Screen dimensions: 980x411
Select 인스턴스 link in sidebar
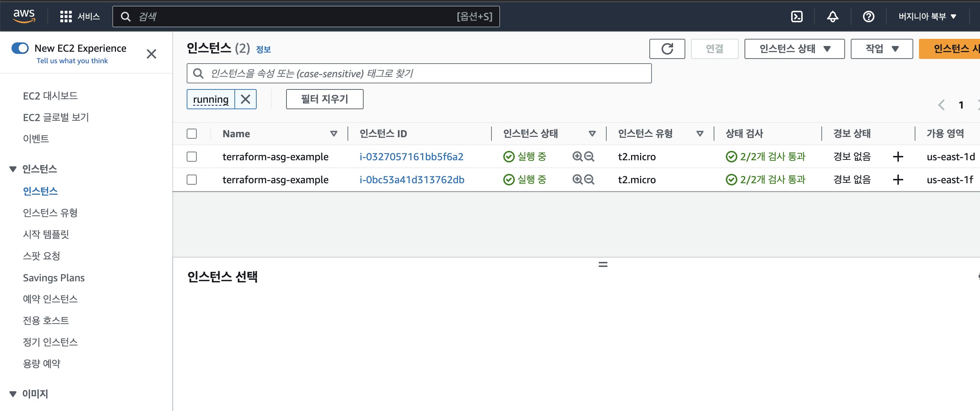pos(40,191)
